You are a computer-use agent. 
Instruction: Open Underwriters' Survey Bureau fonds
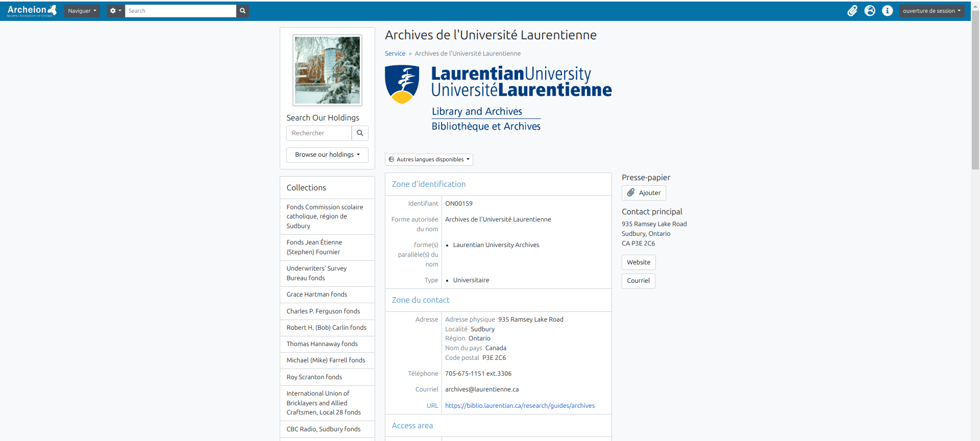[x=327, y=274]
